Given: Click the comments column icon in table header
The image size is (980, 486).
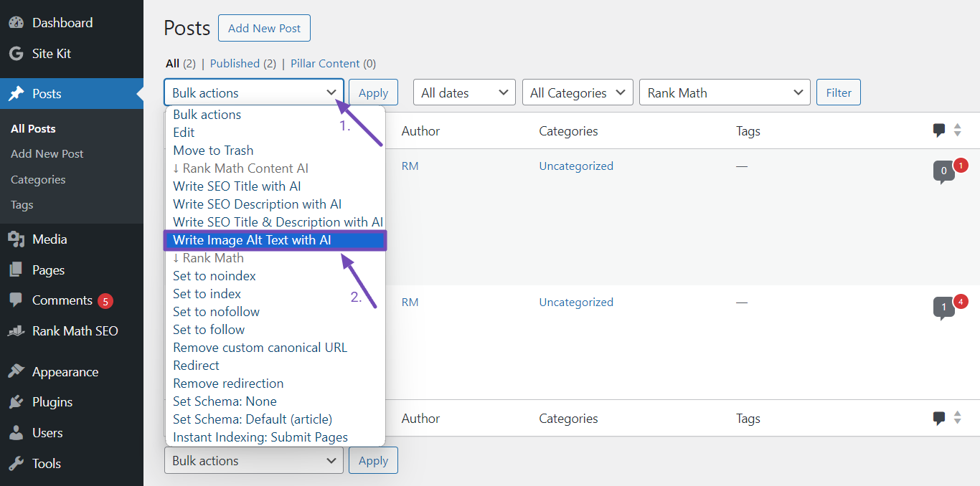Looking at the screenshot, I should tap(939, 130).
